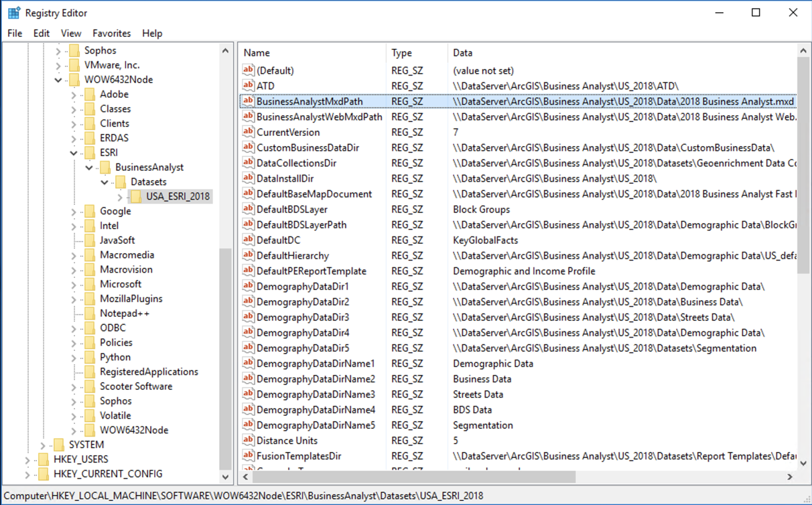Expand the Macromedia tree node
This screenshot has height=505, width=812.
click(74, 255)
